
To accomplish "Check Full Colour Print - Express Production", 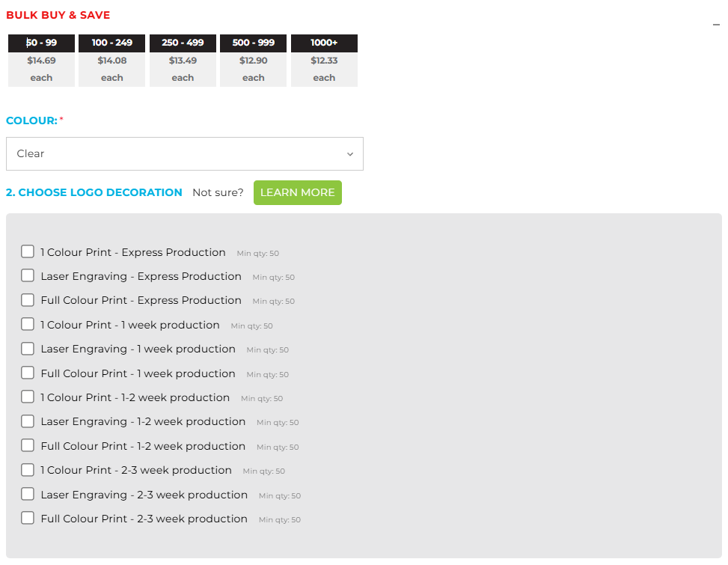I will 28,300.
